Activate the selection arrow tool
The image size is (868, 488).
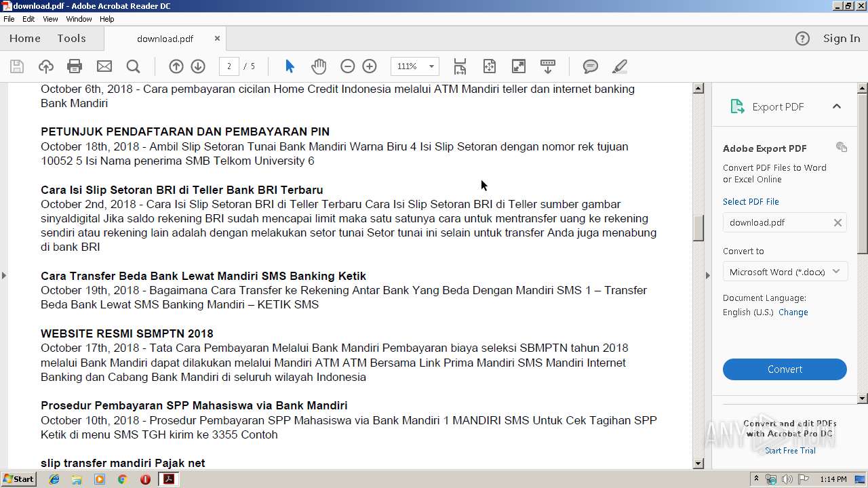click(290, 66)
